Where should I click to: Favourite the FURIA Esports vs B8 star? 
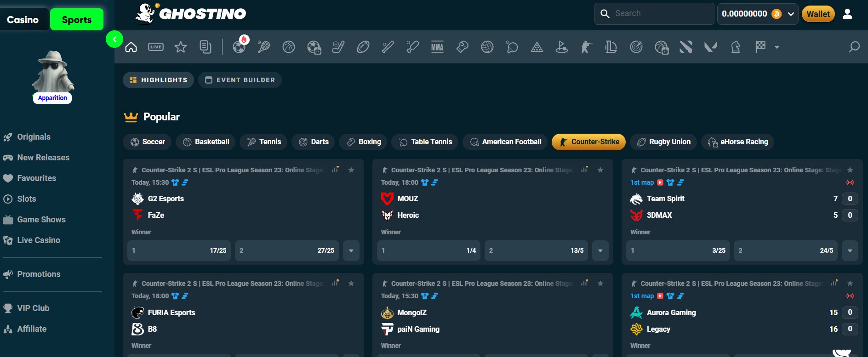[351, 283]
